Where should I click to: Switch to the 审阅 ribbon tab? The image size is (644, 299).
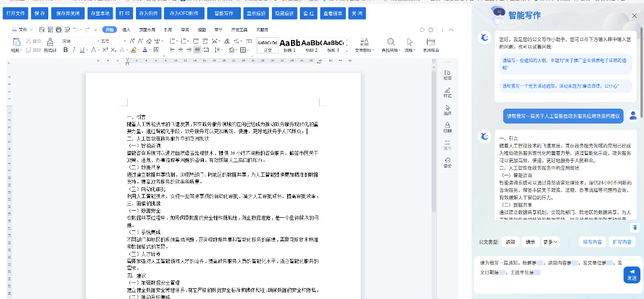click(185, 30)
